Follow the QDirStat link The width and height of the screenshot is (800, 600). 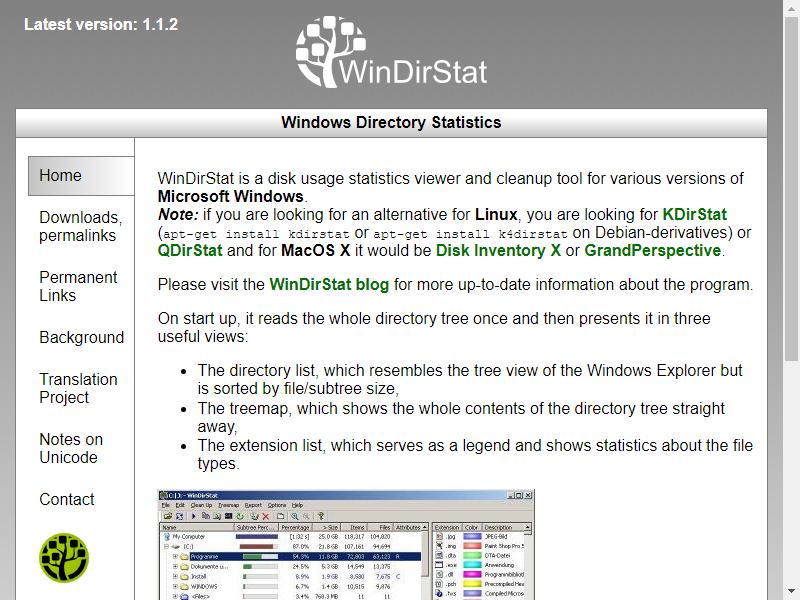[x=190, y=251]
